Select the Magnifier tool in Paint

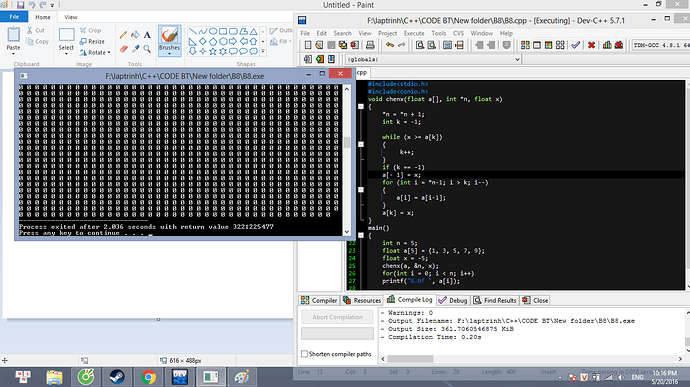[x=147, y=49]
